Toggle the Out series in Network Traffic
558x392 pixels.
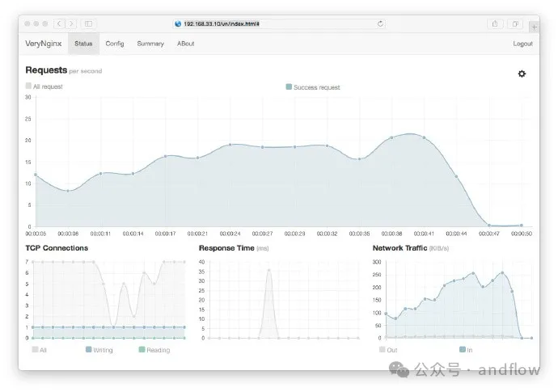[387, 350]
